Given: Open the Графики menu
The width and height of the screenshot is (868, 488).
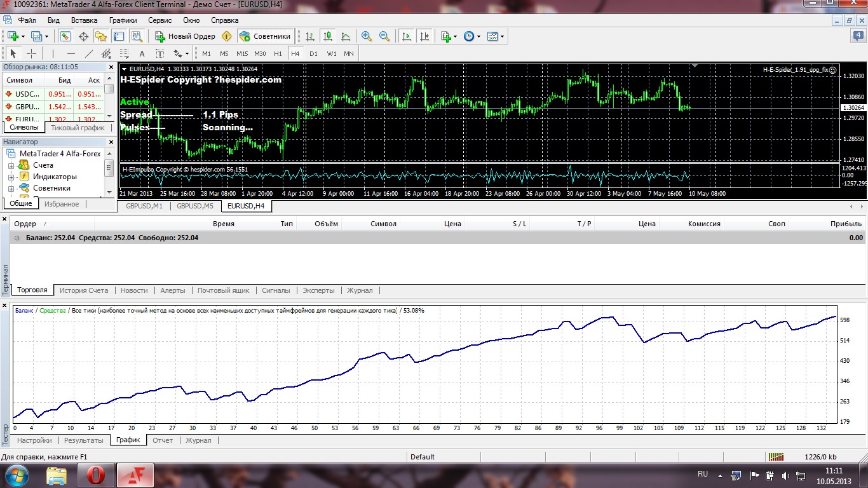Looking at the screenshot, I should coord(123,20).
